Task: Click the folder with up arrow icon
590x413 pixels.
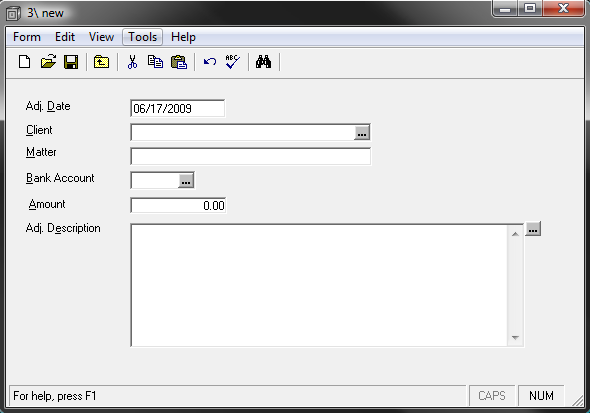Action: point(101,62)
